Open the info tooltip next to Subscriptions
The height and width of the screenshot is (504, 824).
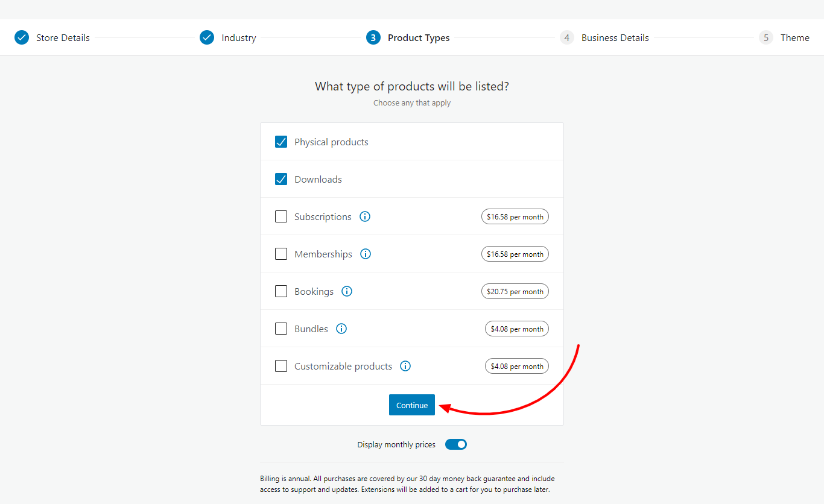point(364,216)
